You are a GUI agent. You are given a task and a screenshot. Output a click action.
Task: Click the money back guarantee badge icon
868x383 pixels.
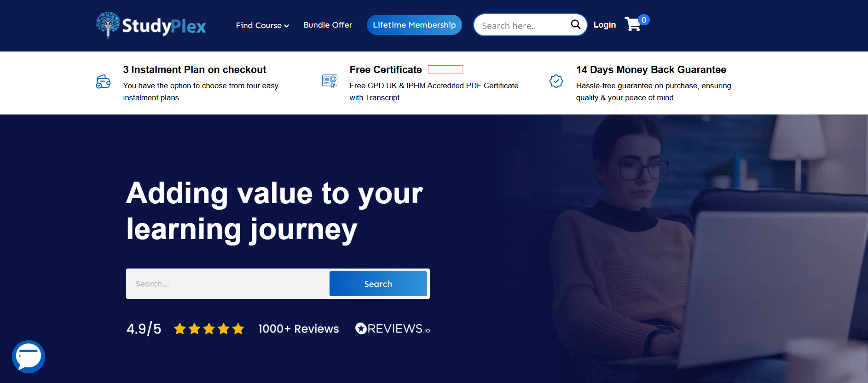click(556, 81)
